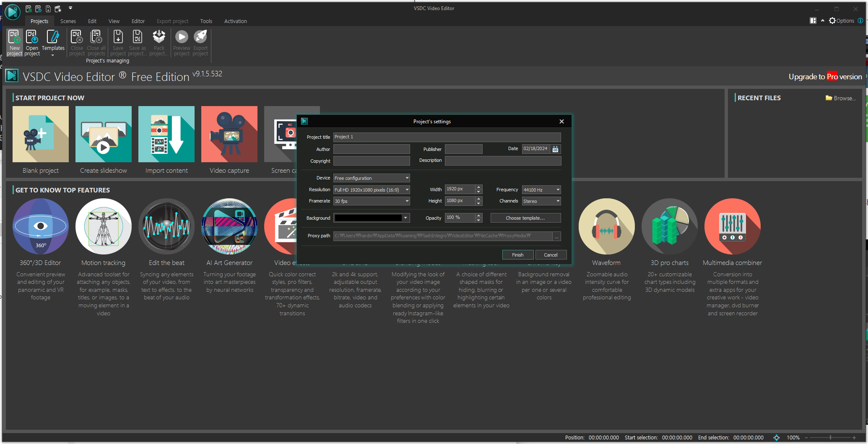Increase Opacity with the up stepper
This screenshot has height=444, width=868.
pos(479,216)
